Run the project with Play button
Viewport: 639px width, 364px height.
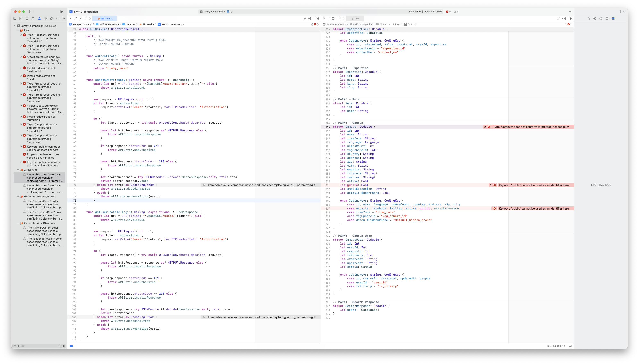point(62,11)
